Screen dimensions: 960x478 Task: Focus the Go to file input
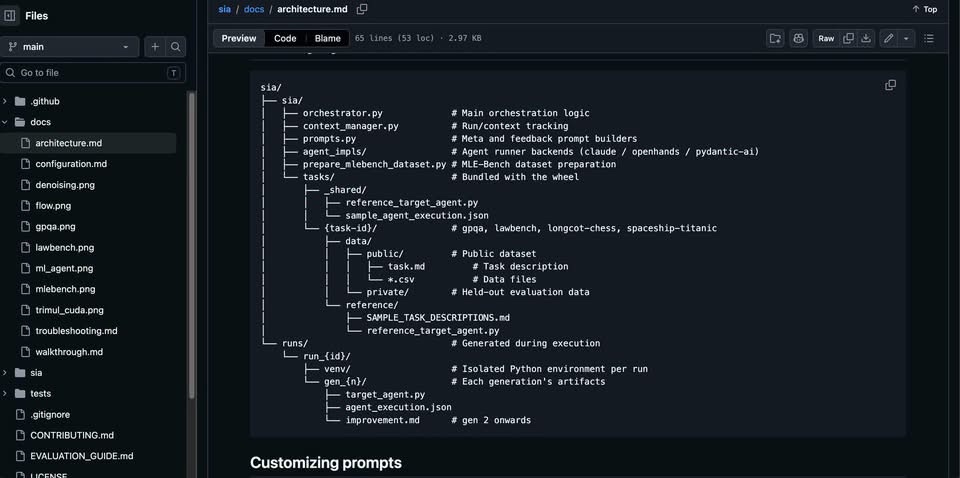[93, 73]
